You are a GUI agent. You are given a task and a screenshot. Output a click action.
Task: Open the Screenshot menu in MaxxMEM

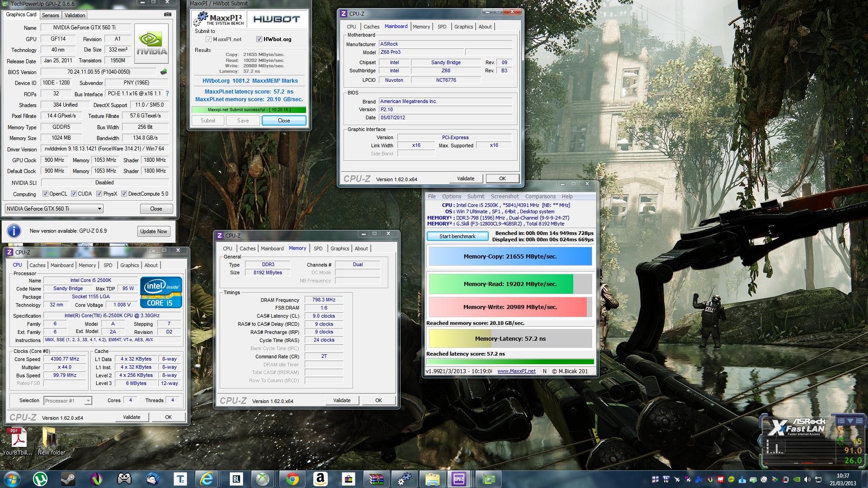coord(505,197)
